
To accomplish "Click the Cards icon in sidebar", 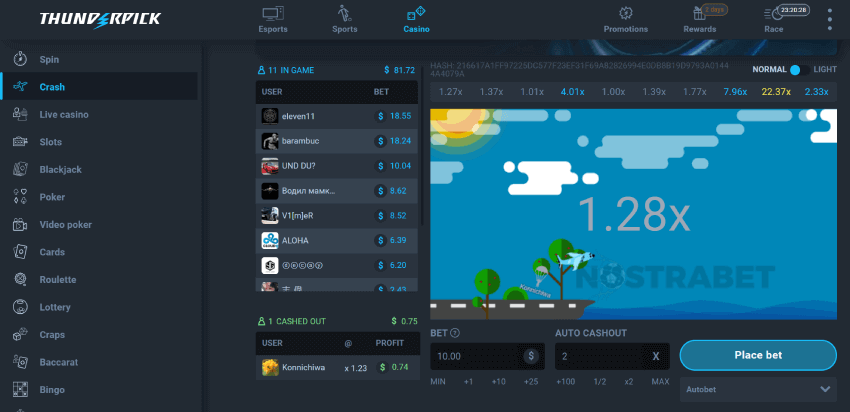I will click(20, 252).
